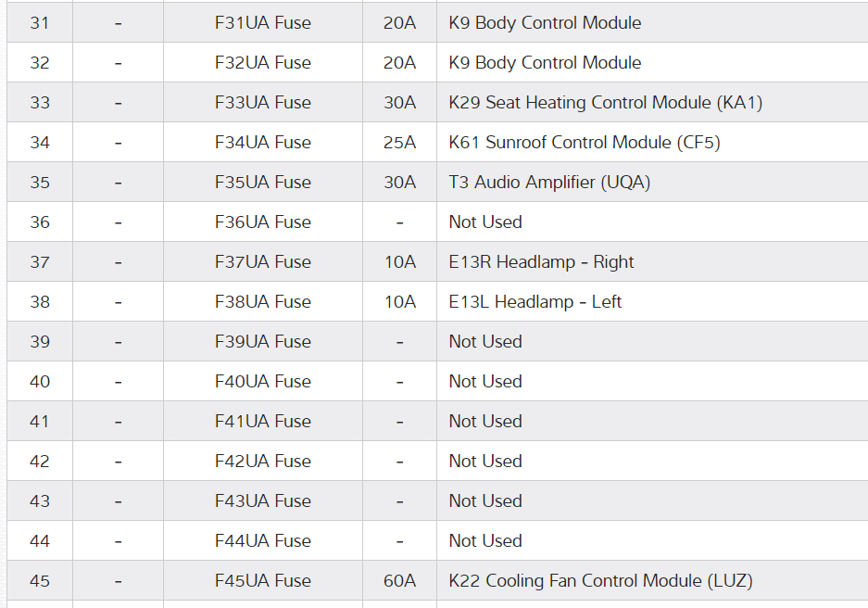Viewport: 868px width, 608px height.
Task: Click the F31UA Fuse cell
Action: (262, 23)
